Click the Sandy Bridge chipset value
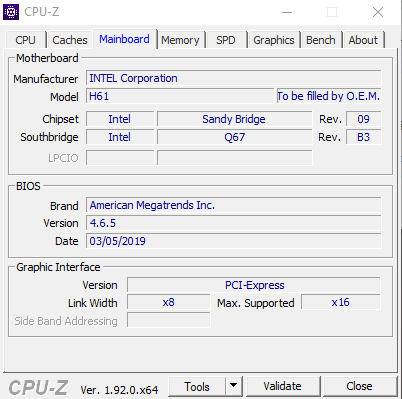402x399 pixels. 234,119
